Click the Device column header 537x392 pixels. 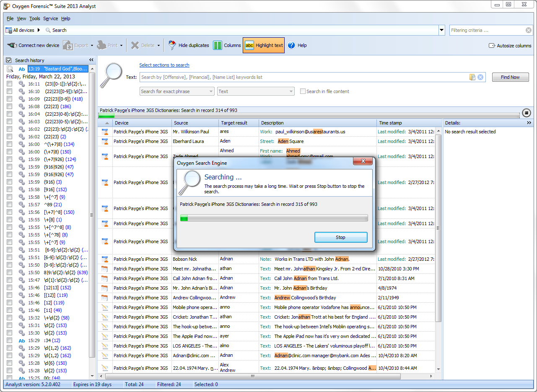click(x=142, y=123)
